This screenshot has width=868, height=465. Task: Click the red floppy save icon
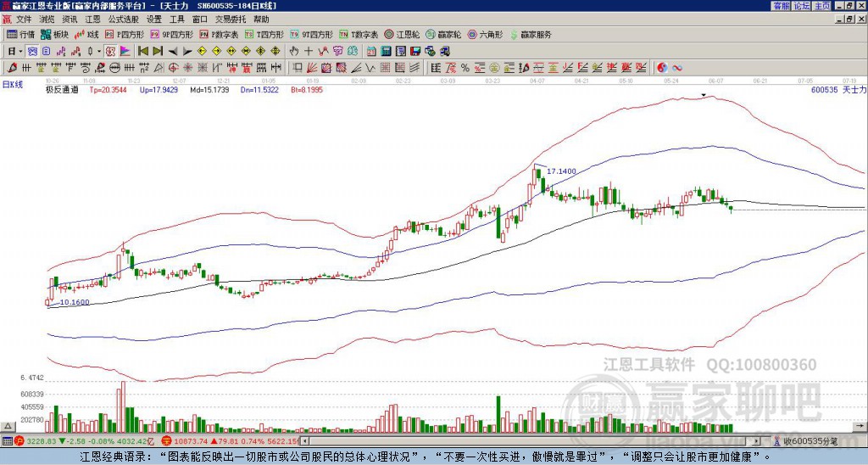415,51
